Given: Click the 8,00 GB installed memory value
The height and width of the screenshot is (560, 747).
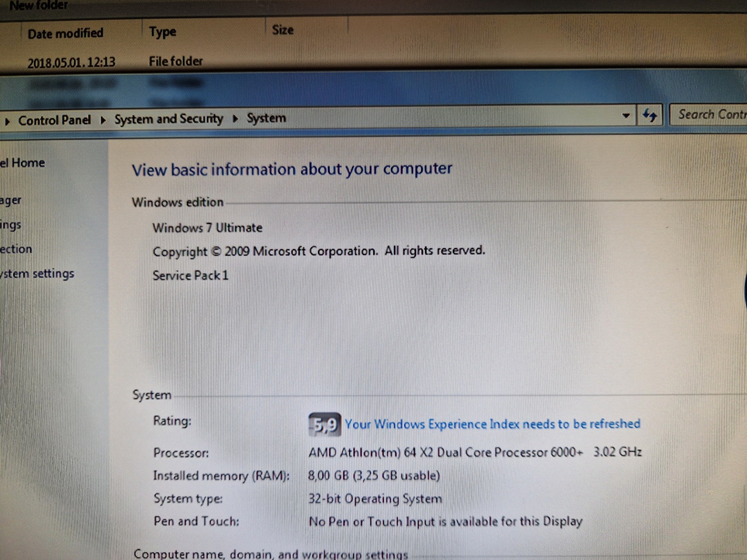Looking at the screenshot, I should point(374,476).
